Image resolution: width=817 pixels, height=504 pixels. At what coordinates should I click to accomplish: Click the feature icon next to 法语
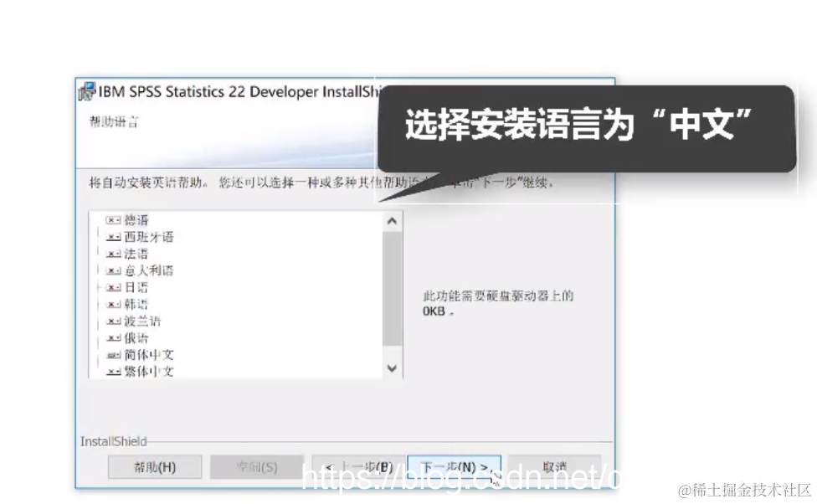pos(112,254)
